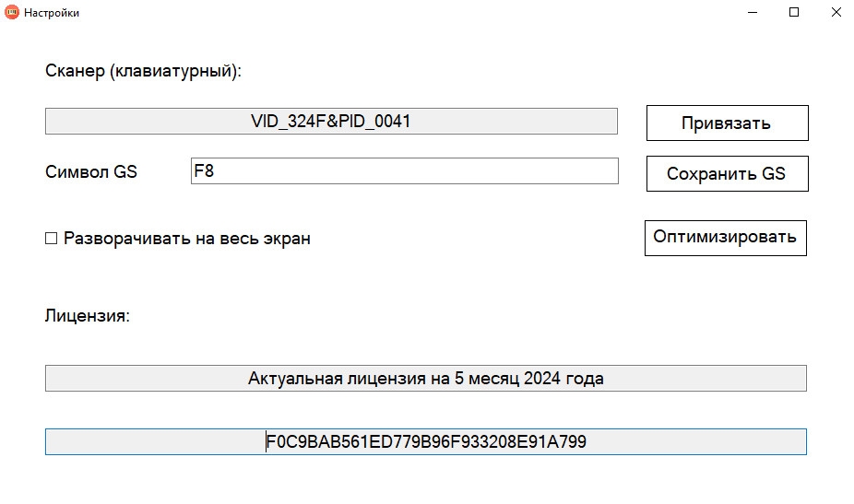
Task: Focus the license key field F0C9BAB5…
Action: point(425,442)
